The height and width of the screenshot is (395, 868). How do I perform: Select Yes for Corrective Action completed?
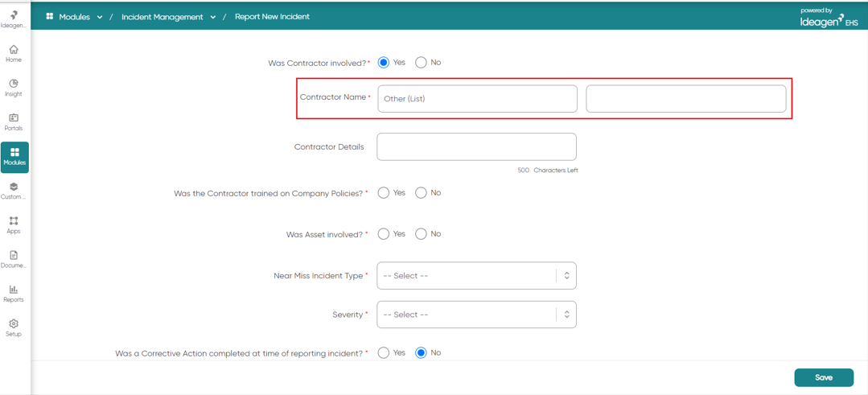383,353
